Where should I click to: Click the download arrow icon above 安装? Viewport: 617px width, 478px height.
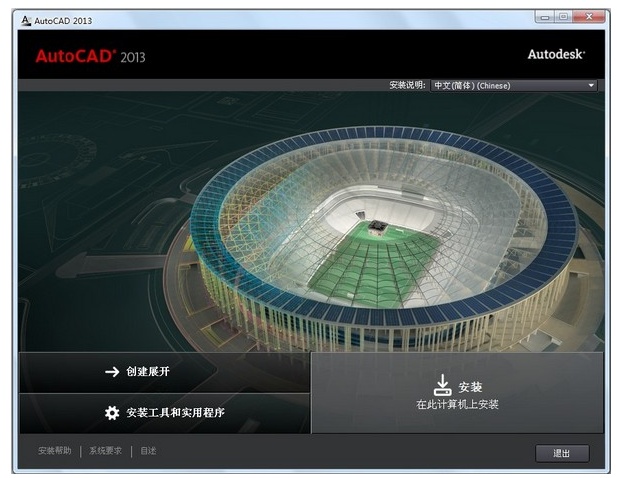(x=442, y=385)
